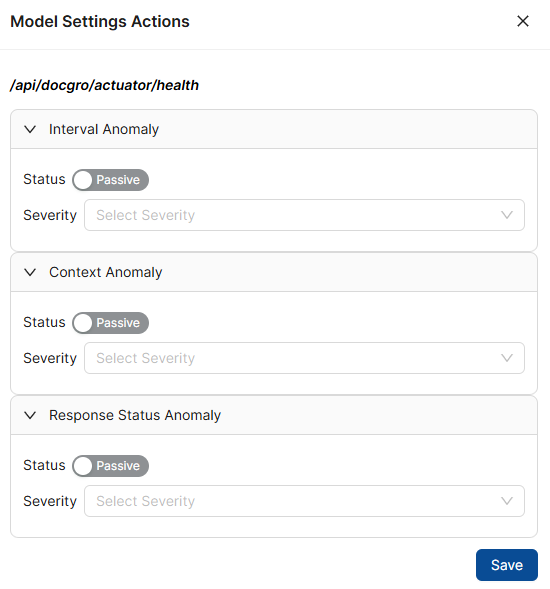Screen dimensions: 550x589
Task: Click the Model Settings Actions title
Action: tap(100, 21)
